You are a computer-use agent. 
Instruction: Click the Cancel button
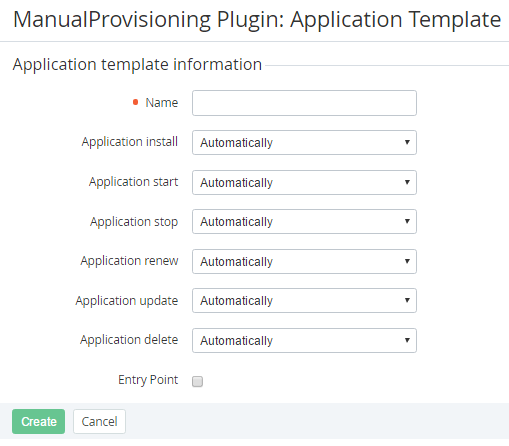point(99,422)
